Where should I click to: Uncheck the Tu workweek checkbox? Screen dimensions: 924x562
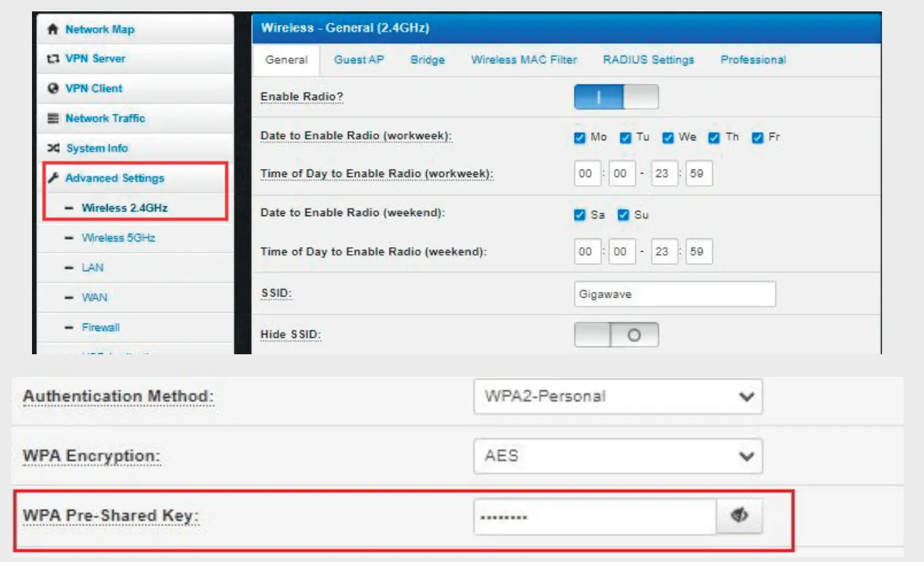tap(626, 138)
